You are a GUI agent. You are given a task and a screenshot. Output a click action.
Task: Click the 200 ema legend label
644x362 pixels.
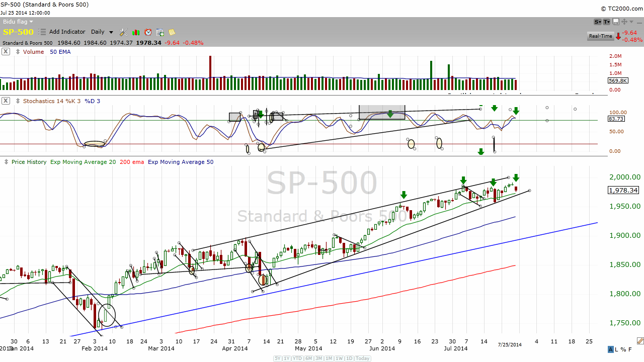point(131,162)
